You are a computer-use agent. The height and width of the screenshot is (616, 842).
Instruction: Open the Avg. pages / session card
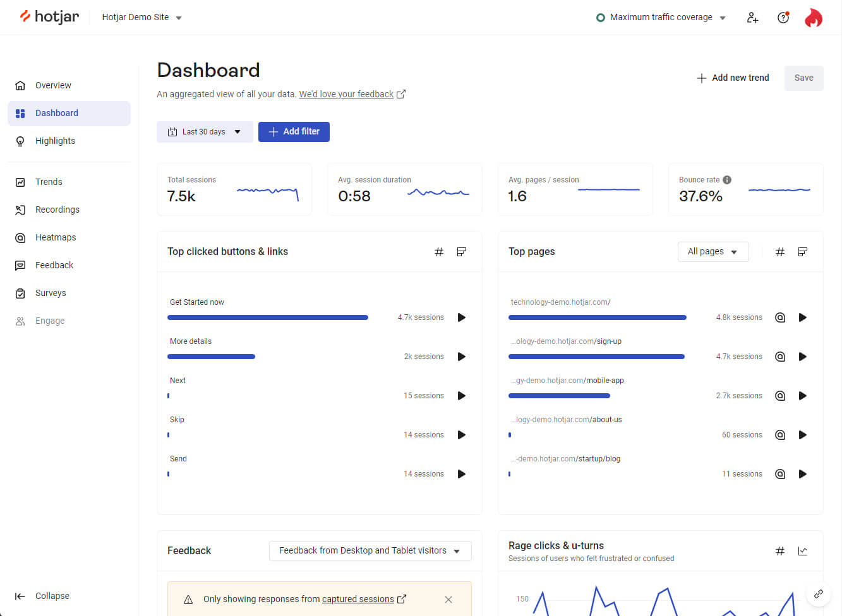(575, 189)
